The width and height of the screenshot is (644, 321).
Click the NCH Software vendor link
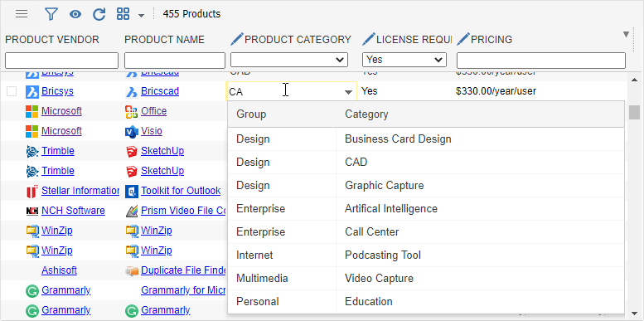[73, 211]
